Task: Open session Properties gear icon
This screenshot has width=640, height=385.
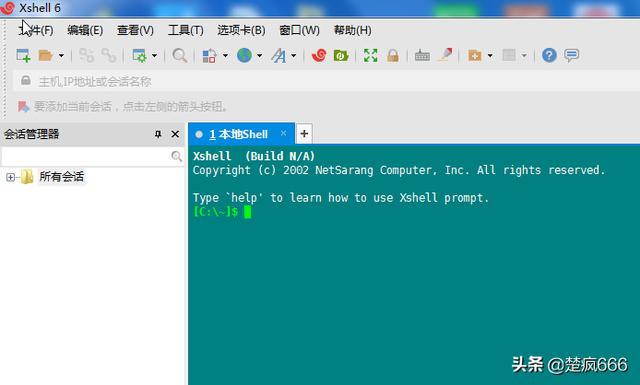Action: point(140,55)
